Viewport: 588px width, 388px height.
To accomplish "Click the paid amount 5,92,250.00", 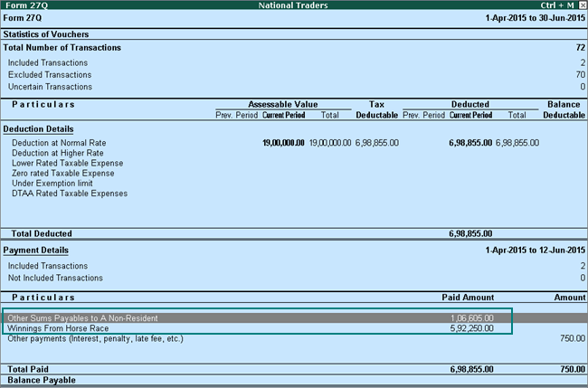I will tap(472, 328).
